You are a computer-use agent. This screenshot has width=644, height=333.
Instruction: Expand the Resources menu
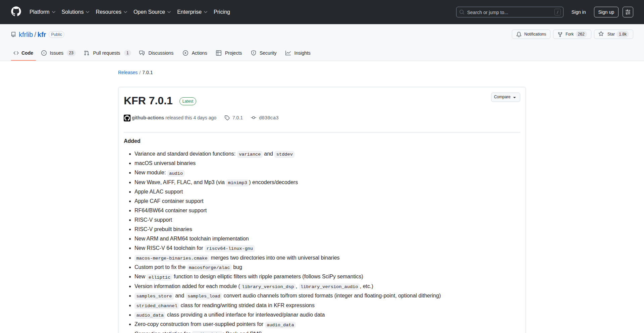[111, 12]
